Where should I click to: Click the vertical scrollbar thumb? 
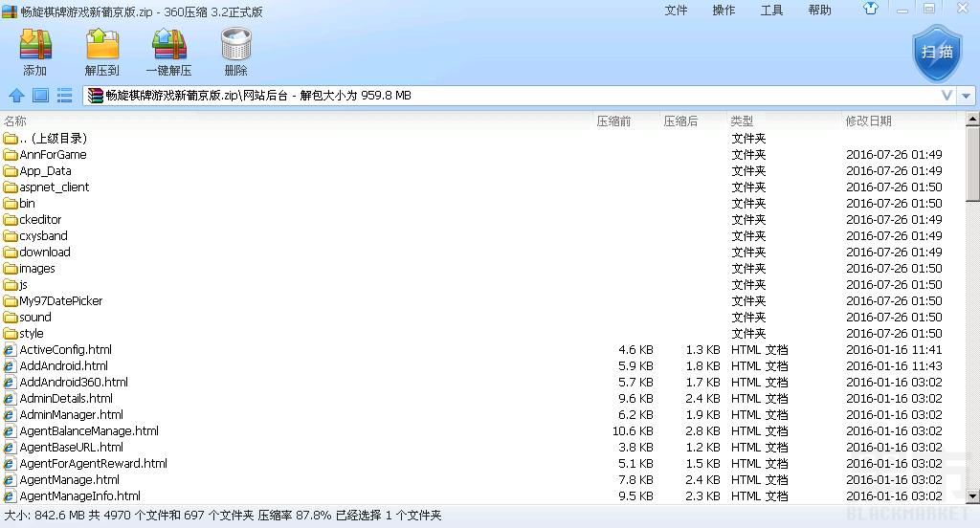click(x=972, y=164)
